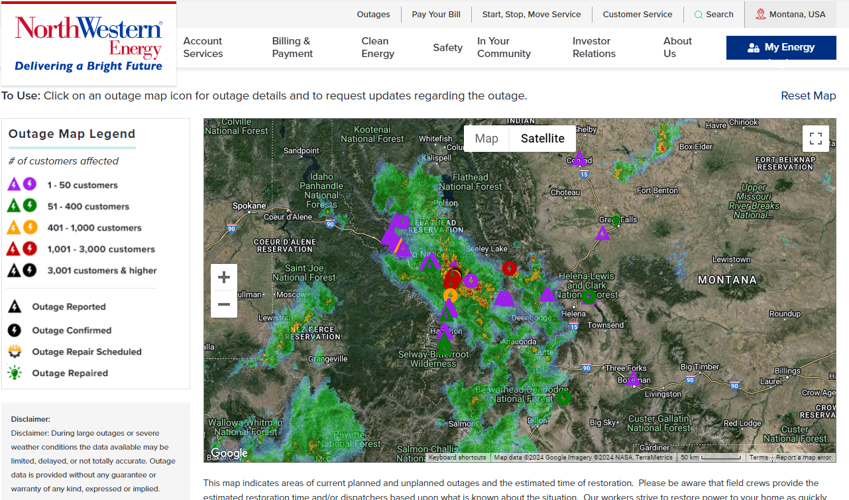Image resolution: width=849 pixels, height=500 pixels.
Task: Open the Billing & Payment menu
Action: point(292,47)
